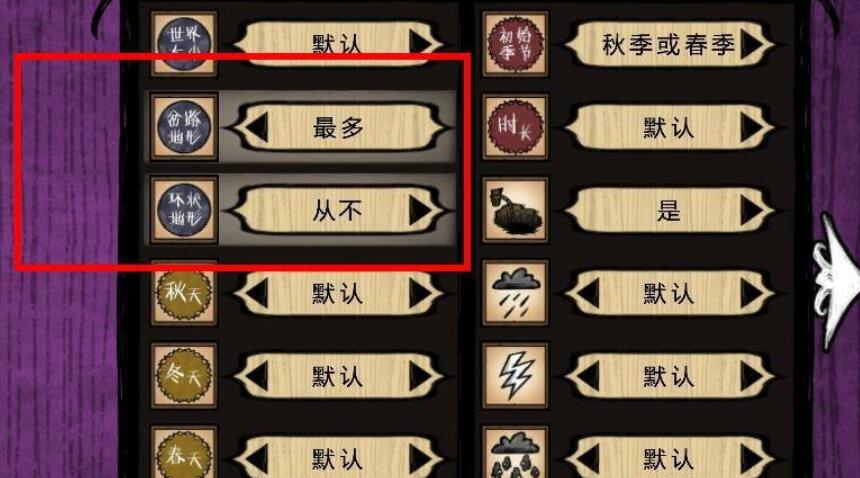This screenshot has width=860, height=478.
Task: Click the lightning bolt icon
Action: click(515, 376)
